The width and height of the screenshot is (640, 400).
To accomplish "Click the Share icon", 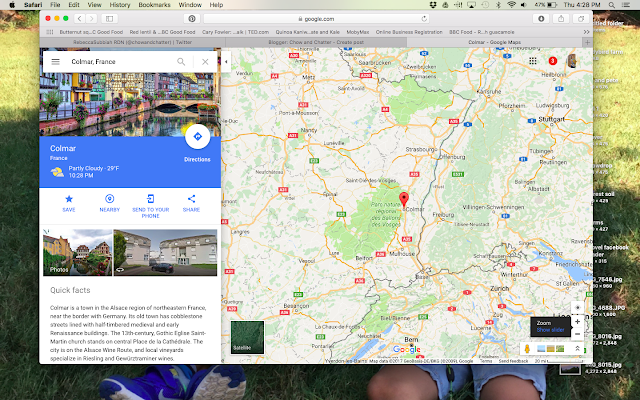I will [191, 199].
